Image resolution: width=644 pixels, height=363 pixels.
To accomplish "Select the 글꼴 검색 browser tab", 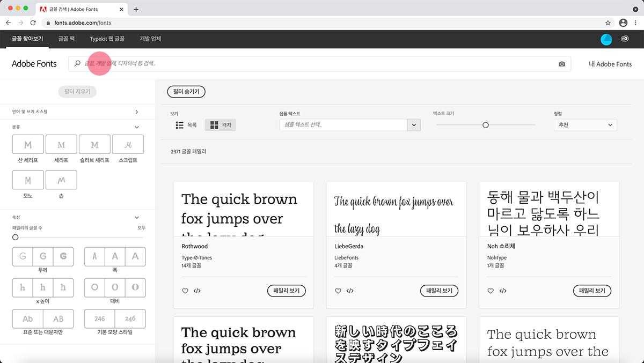I will tap(80, 9).
